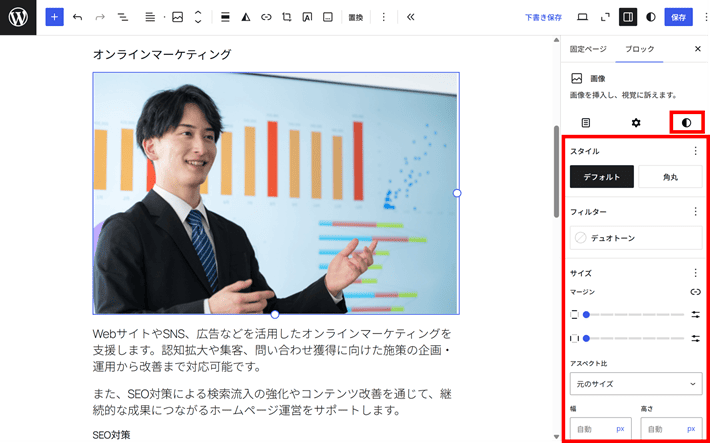Click 下書き保存 to save draft
This screenshot has height=443, width=710.
point(543,18)
